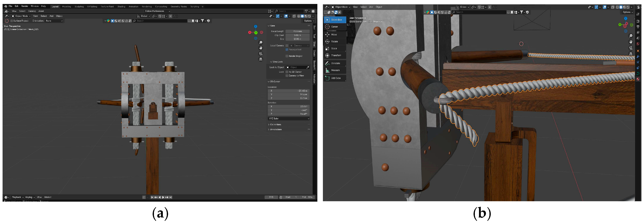Select the Move tool

334,35
